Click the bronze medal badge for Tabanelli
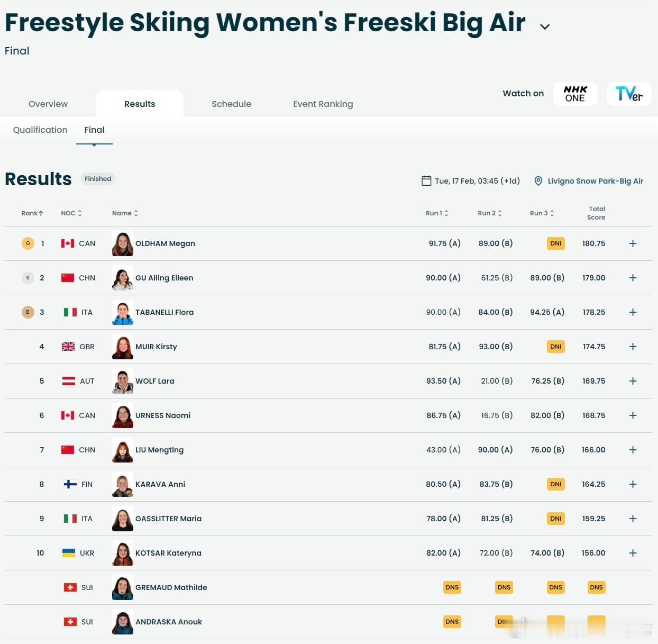Image resolution: width=658 pixels, height=644 pixels. 28,312
